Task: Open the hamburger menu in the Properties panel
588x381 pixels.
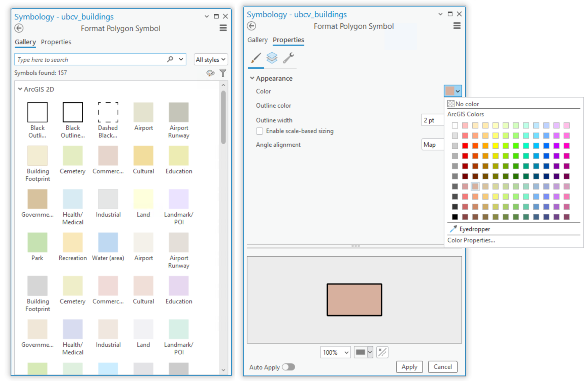Action: tap(457, 26)
